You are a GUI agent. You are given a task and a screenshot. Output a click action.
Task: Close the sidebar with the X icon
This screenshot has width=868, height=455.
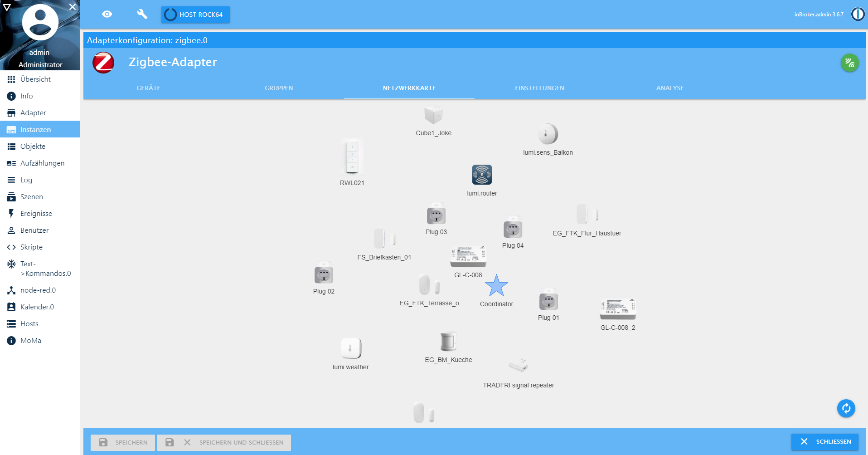point(73,7)
